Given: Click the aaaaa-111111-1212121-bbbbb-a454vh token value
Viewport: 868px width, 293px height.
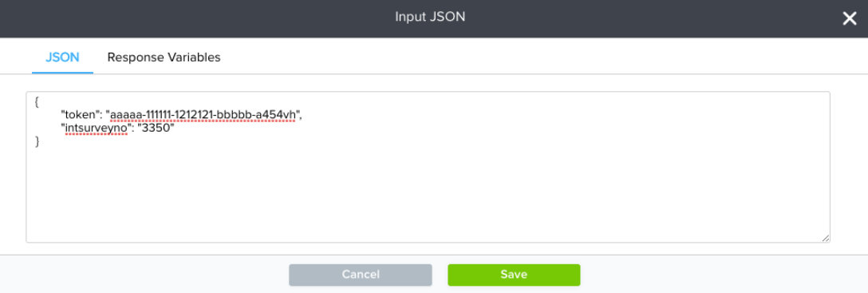Looking at the screenshot, I should [204, 115].
